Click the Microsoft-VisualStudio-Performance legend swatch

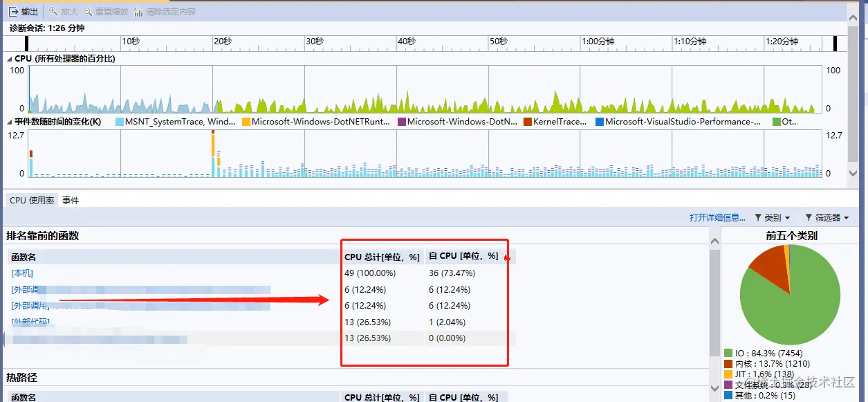click(600, 122)
